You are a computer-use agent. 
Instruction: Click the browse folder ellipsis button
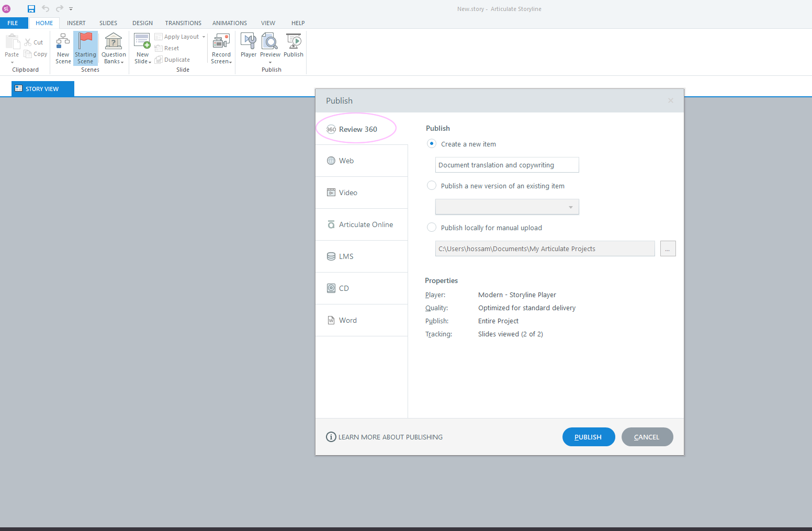tap(668, 249)
